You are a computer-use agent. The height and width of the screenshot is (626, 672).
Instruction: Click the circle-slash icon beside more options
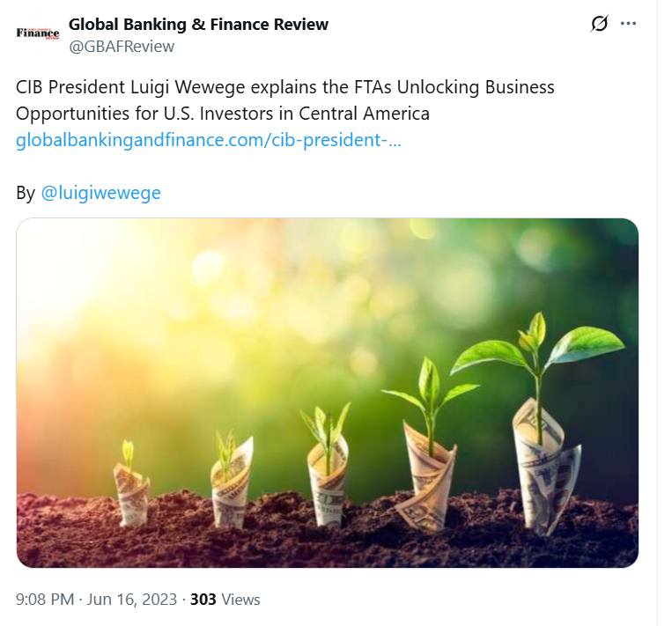(x=599, y=24)
